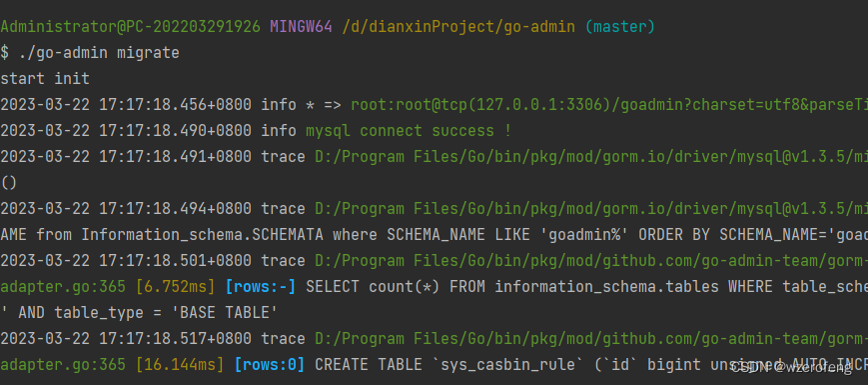Open adapter.go:365 link beside 6.752ms

pos(63,286)
